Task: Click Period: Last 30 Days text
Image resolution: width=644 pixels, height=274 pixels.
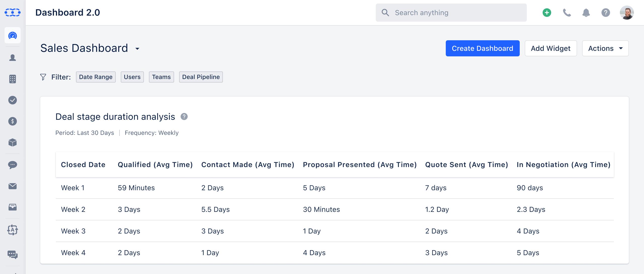Action: (85, 133)
